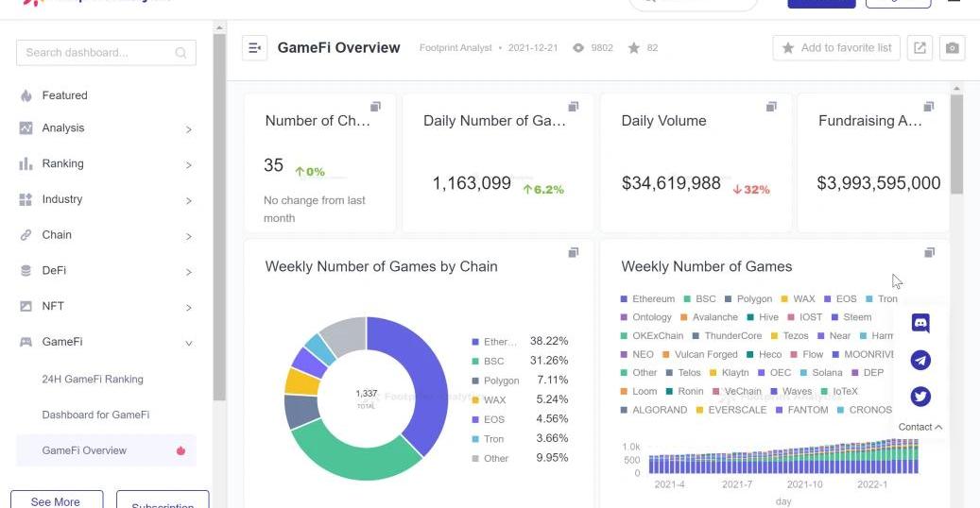Click Add to favorite list button
This screenshot has height=508, width=980.
[835, 48]
